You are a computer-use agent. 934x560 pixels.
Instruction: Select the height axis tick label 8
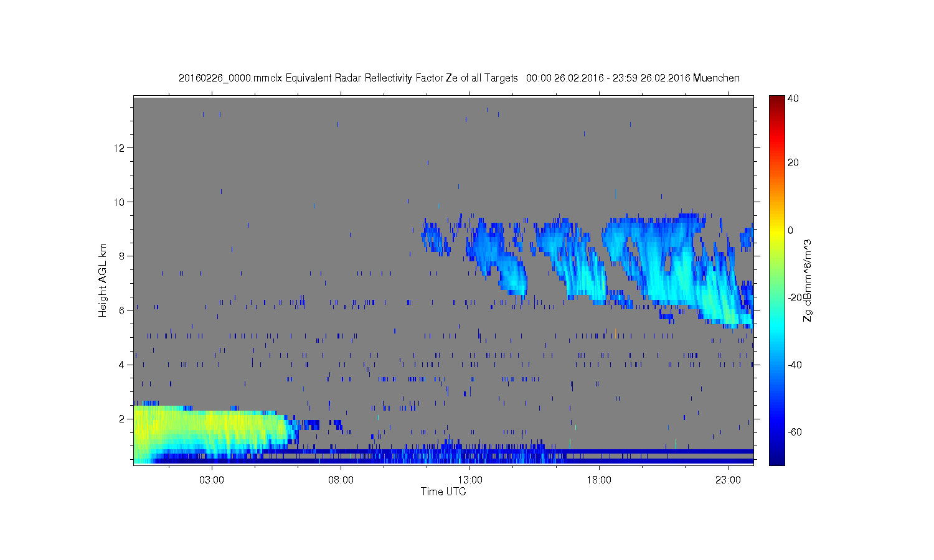coord(122,256)
